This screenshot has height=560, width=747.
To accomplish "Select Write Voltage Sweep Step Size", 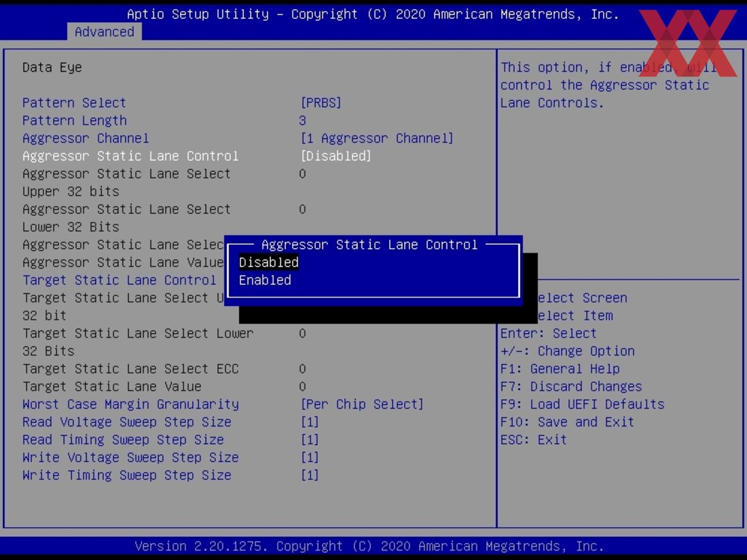I will (131, 457).
